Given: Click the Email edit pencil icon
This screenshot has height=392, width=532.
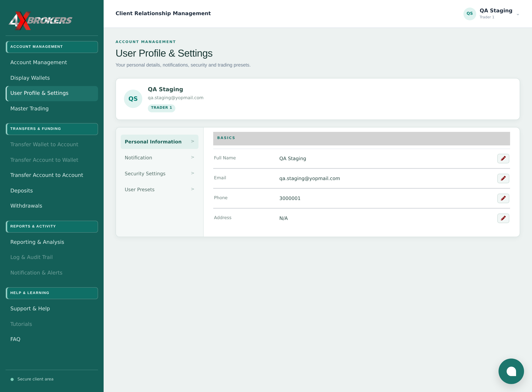Looking at the screenshot, I should pyautogui.click(x=503, y=178).
